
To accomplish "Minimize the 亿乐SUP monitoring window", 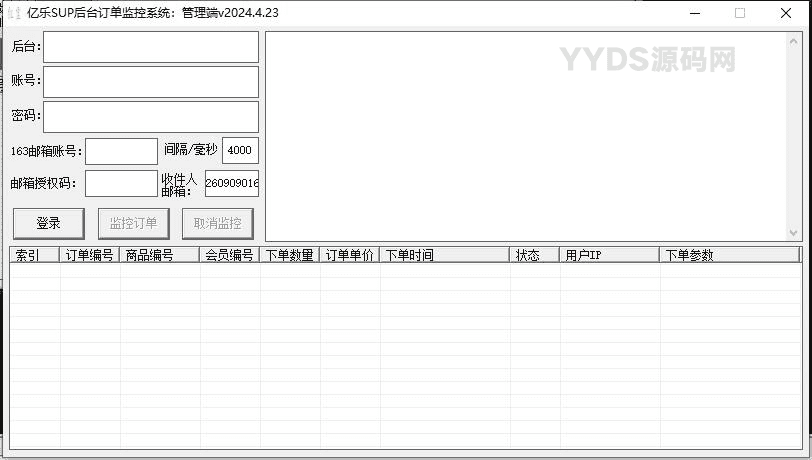I will click(x=695, y=13).
